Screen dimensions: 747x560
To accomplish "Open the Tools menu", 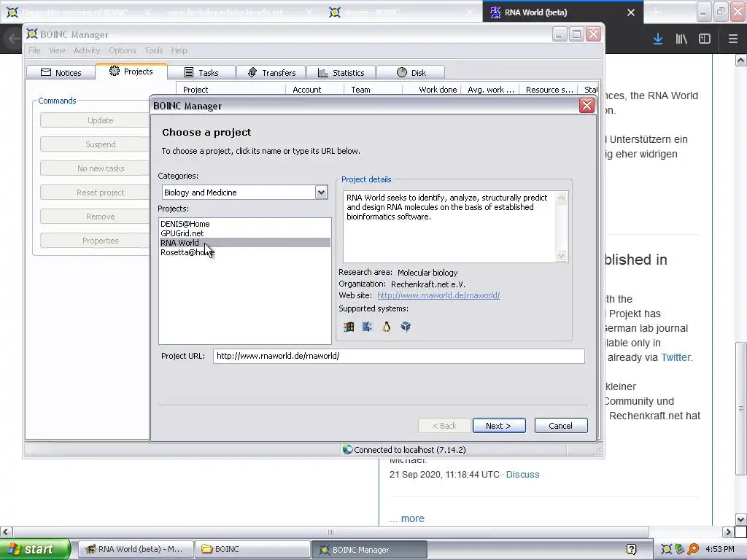I will coord(154,50).
